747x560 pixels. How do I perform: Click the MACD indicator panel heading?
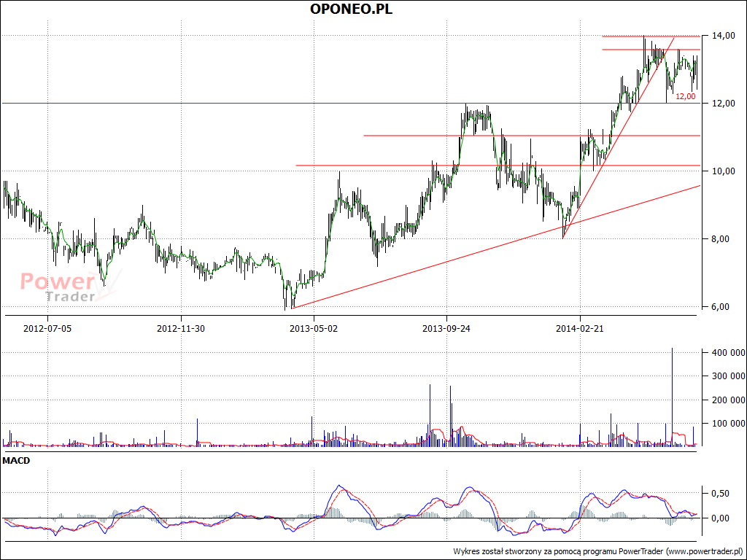click(16, 461)
